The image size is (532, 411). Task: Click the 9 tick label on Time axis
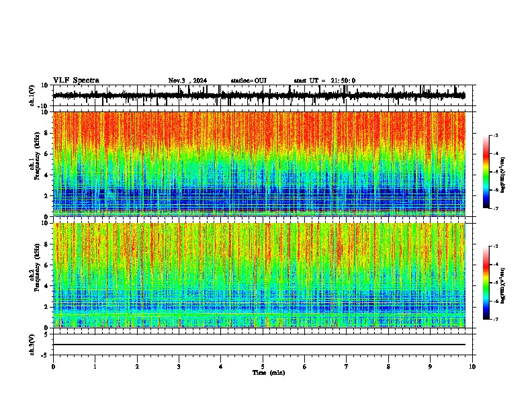(x=430, y=367)
